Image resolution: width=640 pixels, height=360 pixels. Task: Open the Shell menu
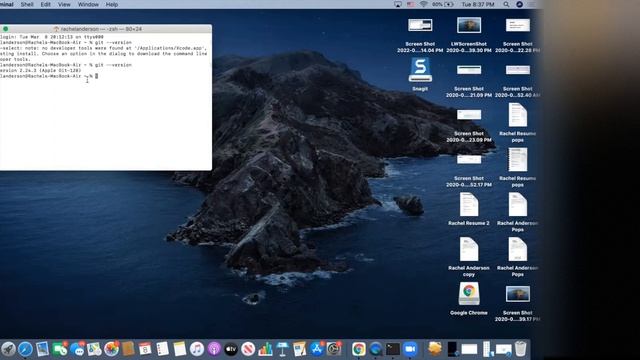click(x=27, y=4)
